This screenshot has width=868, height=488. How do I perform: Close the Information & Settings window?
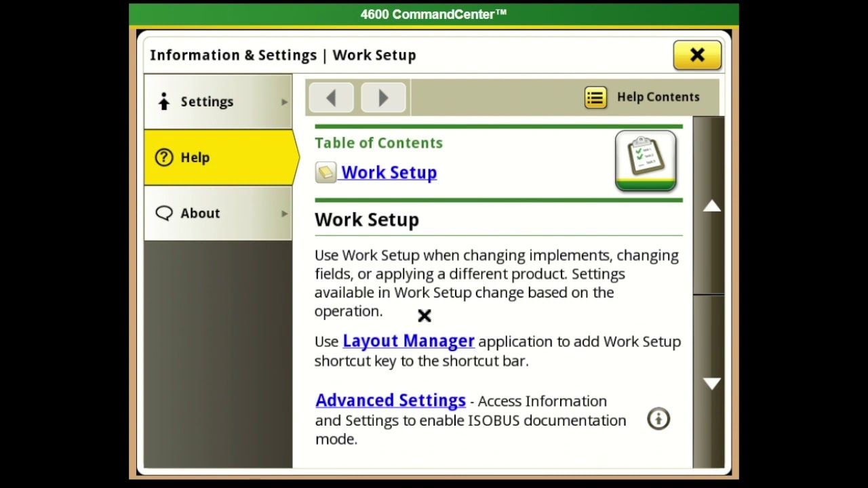pos(697,56)
